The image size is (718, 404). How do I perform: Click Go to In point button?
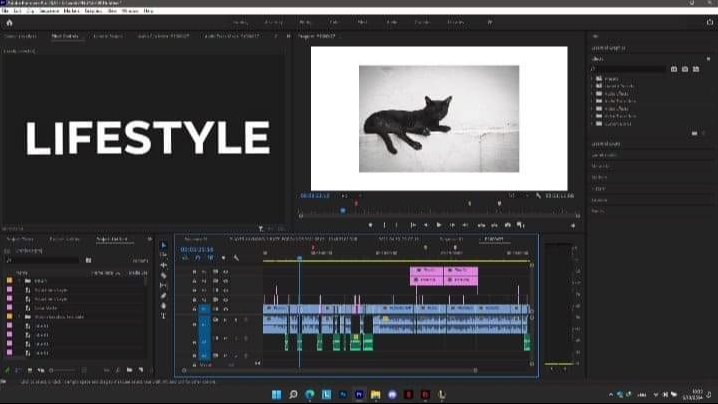point(413,225)
